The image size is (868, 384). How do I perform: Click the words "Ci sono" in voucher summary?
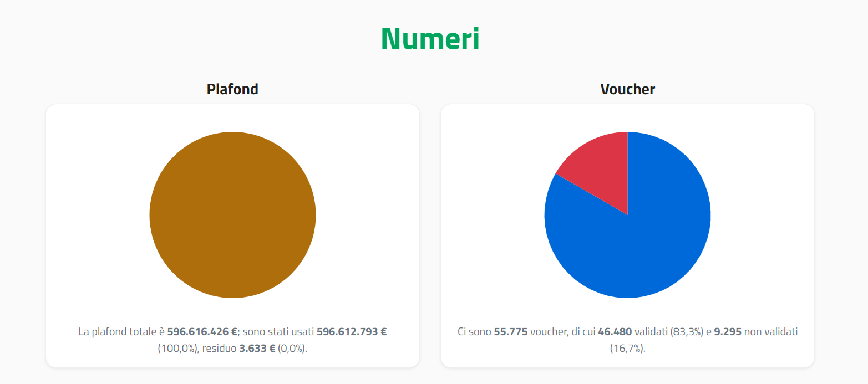[x=474, y=332]
